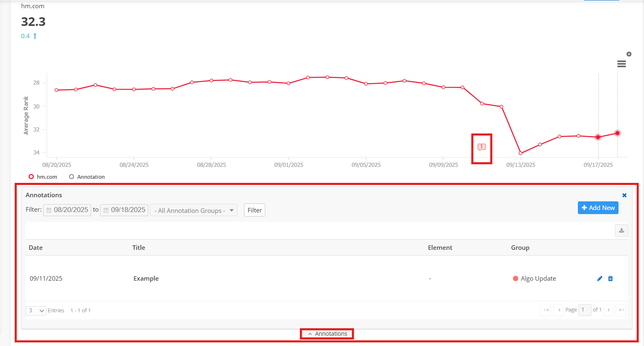Delete the Example annotation
This screenshot has width=644, height=346.
click(x=610, y=279)
